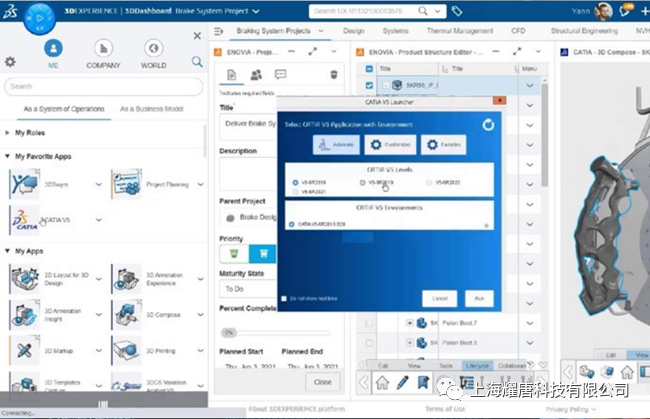Open the SKR56 row menu chevron
650x419 pixels.
(x=529, y=85)
